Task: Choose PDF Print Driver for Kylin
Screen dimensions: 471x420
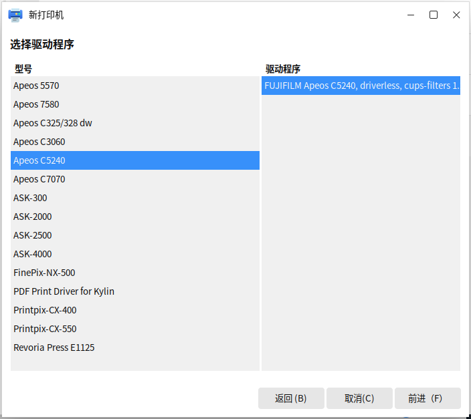Action: (x=135, y=291)
